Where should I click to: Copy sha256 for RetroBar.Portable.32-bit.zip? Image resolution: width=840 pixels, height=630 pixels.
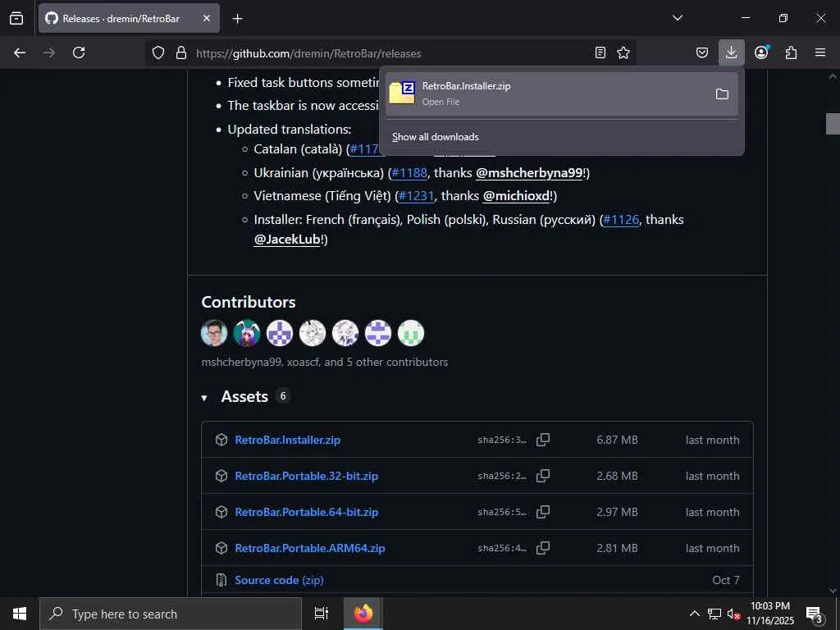coord(543,476)
